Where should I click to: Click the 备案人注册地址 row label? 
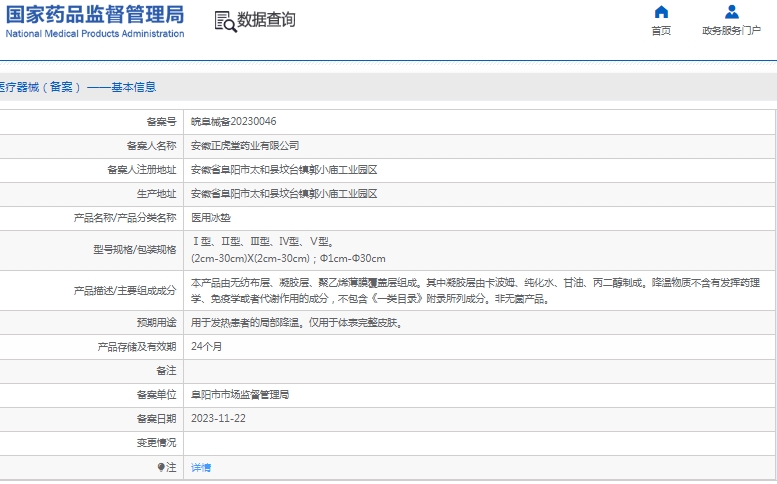tap(142, 170)
